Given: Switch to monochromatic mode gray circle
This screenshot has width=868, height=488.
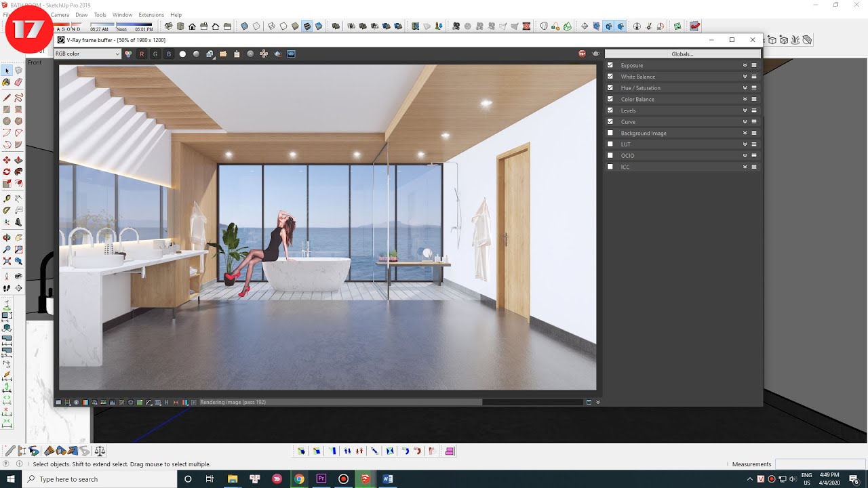Looking at the screenshot, I should click(196, 54).
